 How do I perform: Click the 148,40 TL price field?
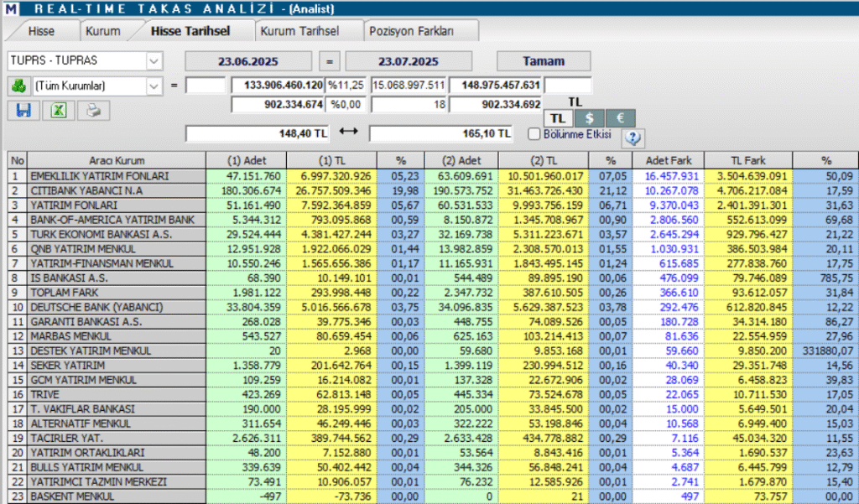tap(258, 133)
